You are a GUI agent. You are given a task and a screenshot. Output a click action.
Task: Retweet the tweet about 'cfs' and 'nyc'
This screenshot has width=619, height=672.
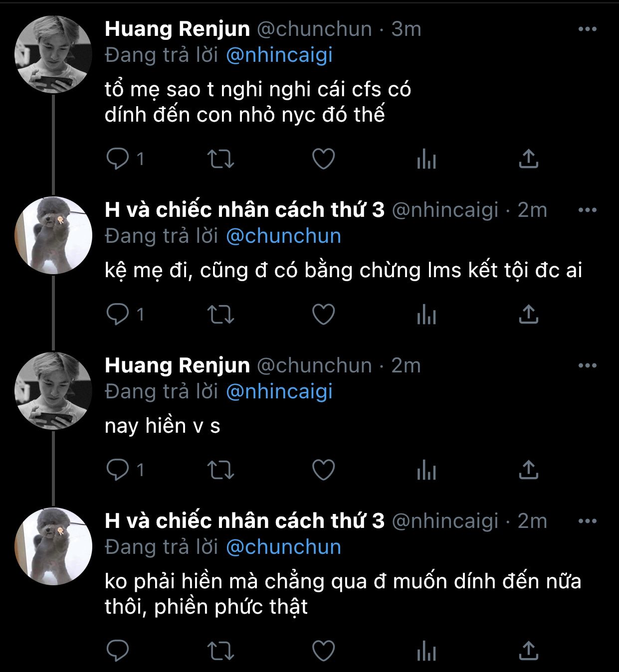tap(220, 159)
